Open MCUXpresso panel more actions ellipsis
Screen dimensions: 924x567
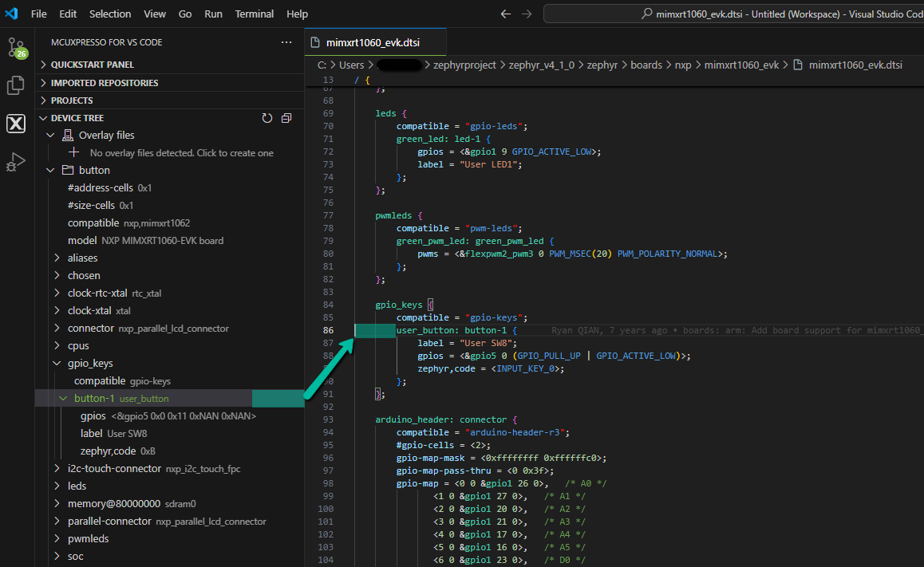point(286,42)
